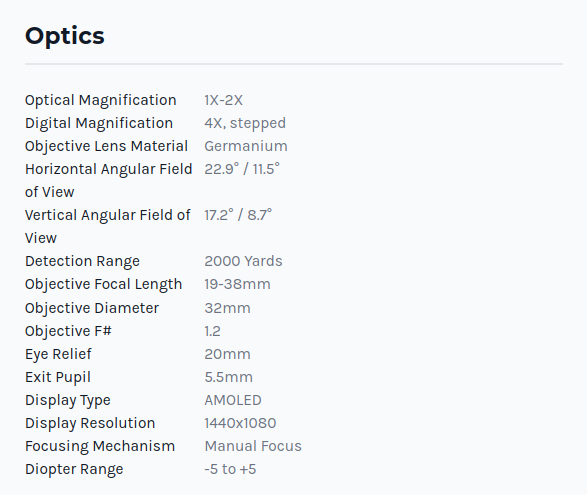The image size is (587, 495).
Task: Click the Manual Focus mechanism value
Action: (253, 446)
